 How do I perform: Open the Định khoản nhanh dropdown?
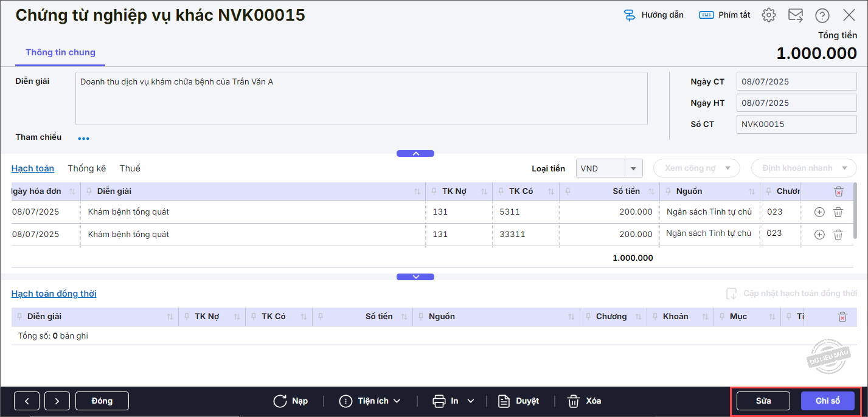[804, 168]
